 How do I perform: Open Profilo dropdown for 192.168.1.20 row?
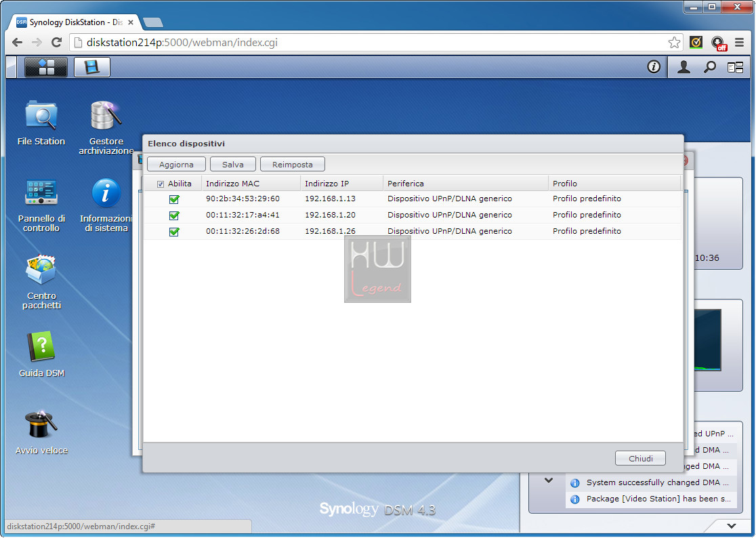[614, 215]
